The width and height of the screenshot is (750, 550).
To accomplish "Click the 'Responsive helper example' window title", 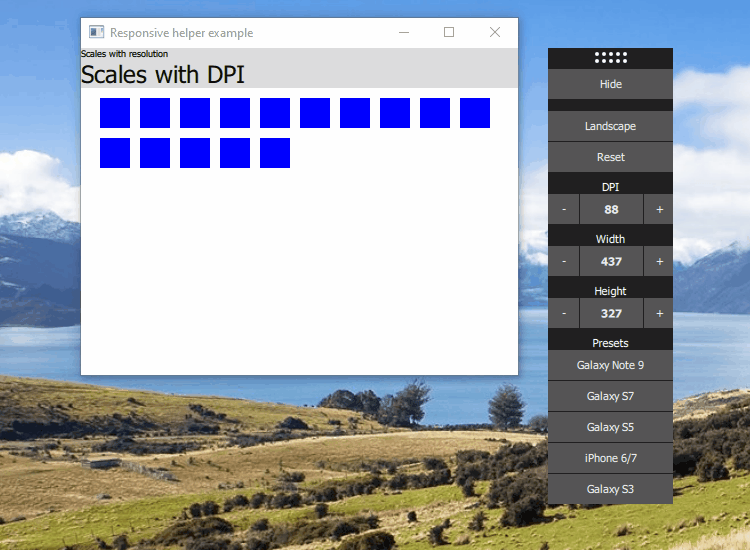I will coord(181,33).
